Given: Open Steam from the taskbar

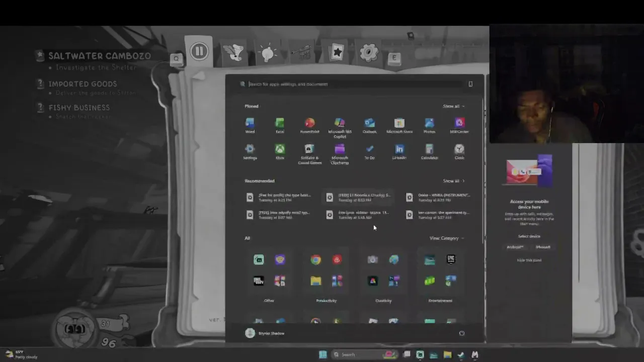Looking at the screenshot, I should [461, 354].
